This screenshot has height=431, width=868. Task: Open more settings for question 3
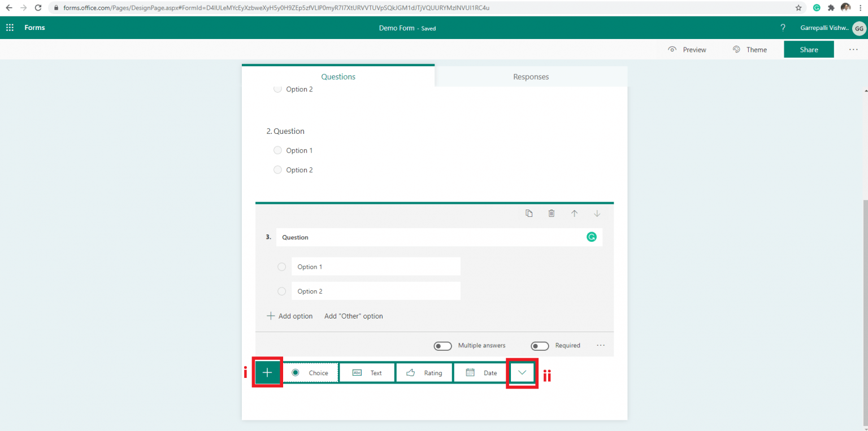point(600,345)
